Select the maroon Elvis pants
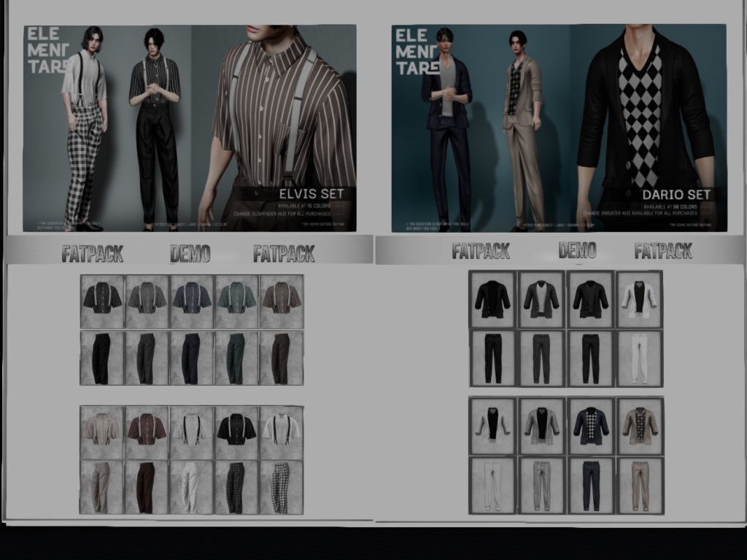Image resolution: width=747 pixels, height=560 pixels. point(147,488)
